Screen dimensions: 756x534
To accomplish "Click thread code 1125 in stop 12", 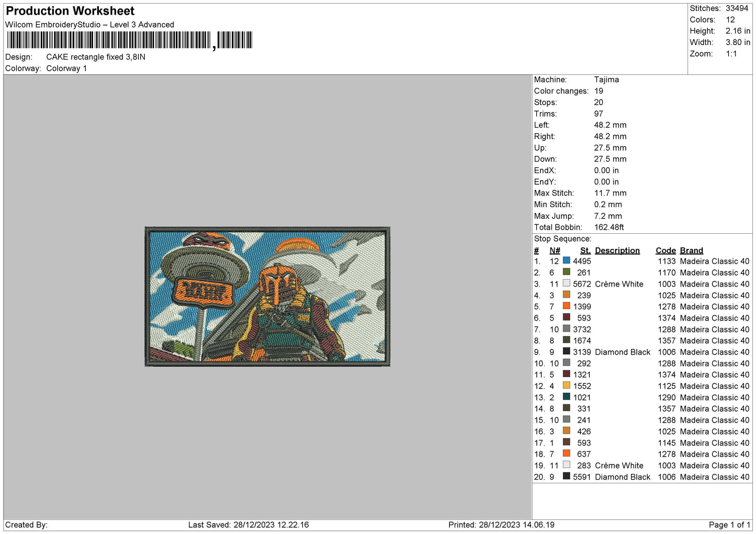I will (667, 386).
